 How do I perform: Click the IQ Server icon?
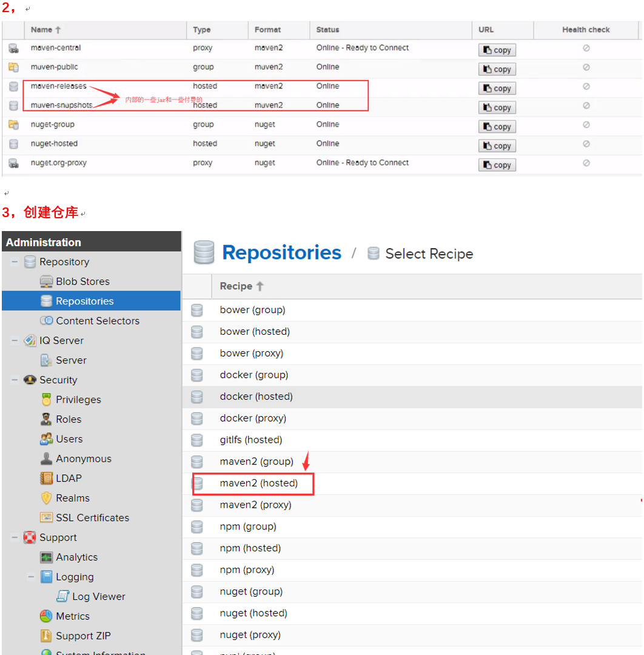30,340
